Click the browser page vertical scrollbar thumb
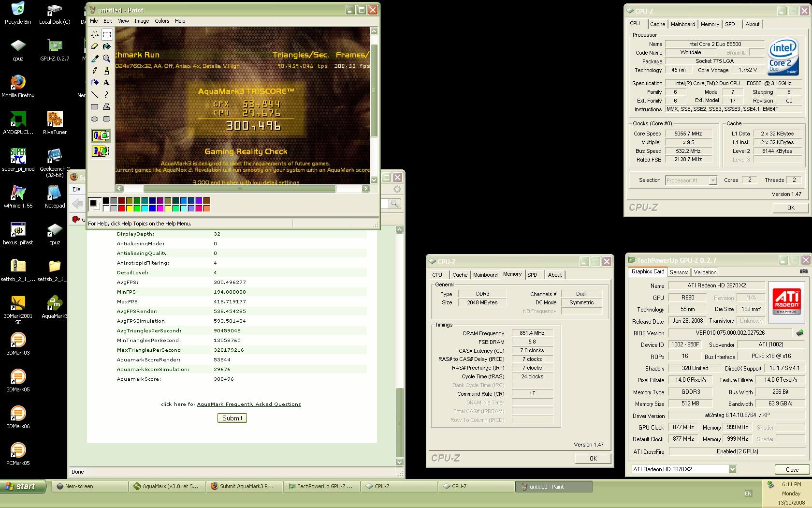 point(399,422)
